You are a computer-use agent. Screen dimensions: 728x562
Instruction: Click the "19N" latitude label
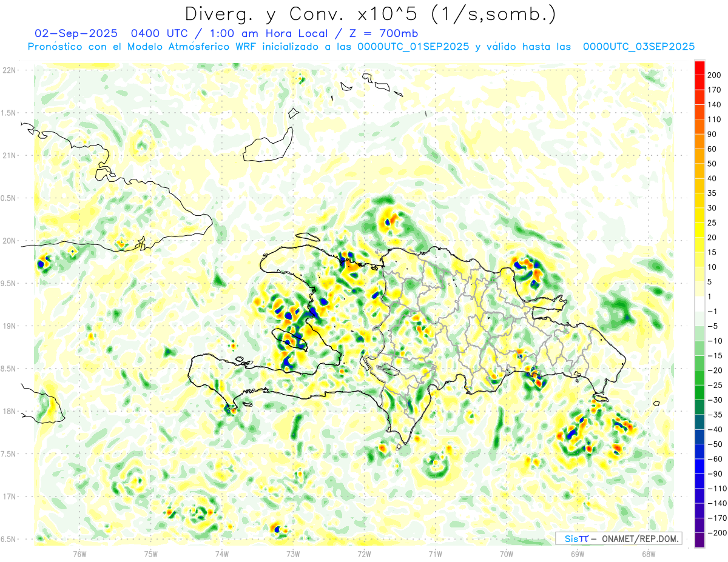click(9, 326)
